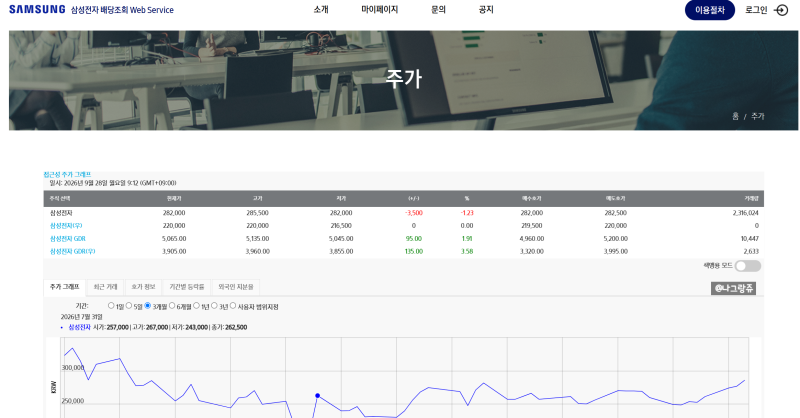Select the 사용자 범위지정 radio button
Image resolution: width=800 pixels, height=418 pixels.
pyautogui.click(x=233, y=306)
